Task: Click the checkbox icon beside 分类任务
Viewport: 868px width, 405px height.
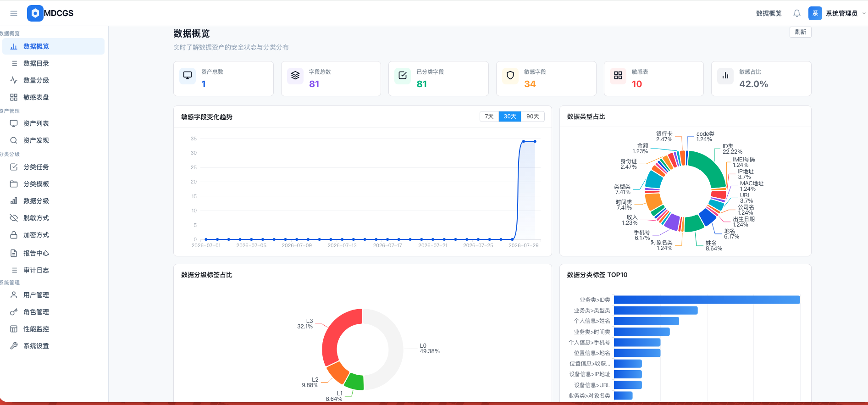Action: [14, 167]
